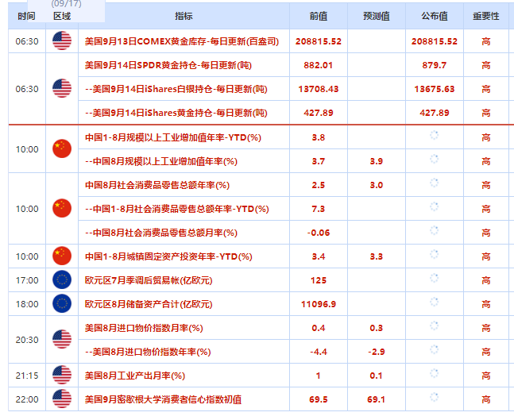The height and width of the screenshot is (420, 514).
Task: Click previous value -0.06 for retail sales monthly
Action: click(319, 233)
